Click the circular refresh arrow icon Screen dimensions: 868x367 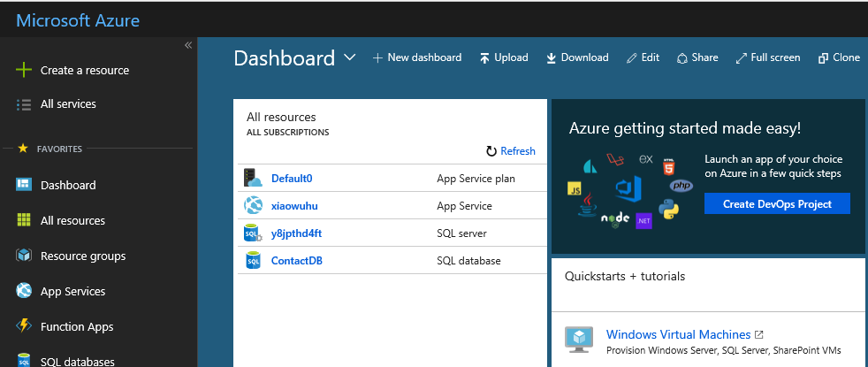pos(491,151)
